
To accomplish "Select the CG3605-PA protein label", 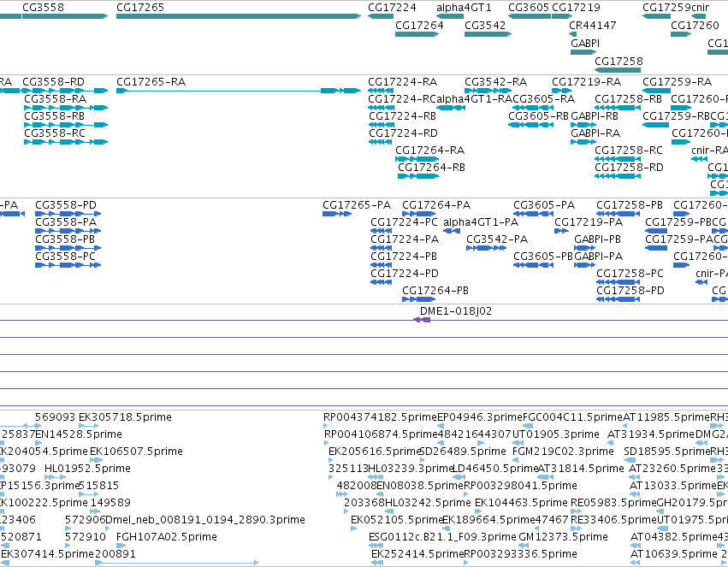I will click(544, 205).
